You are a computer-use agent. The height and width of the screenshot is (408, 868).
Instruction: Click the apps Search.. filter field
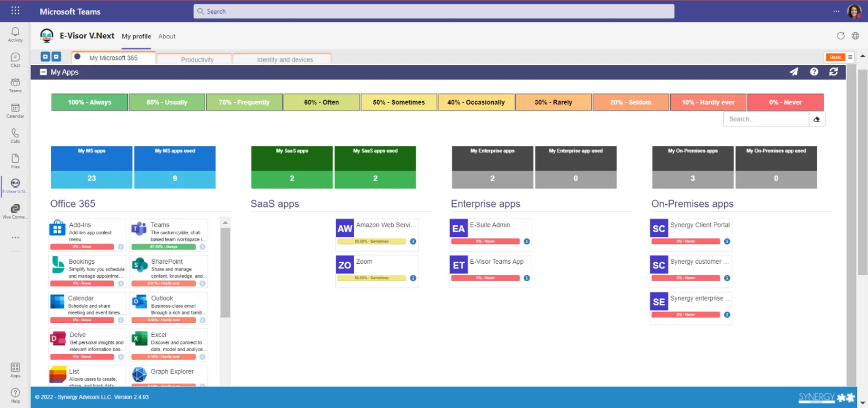coord(766,120)
